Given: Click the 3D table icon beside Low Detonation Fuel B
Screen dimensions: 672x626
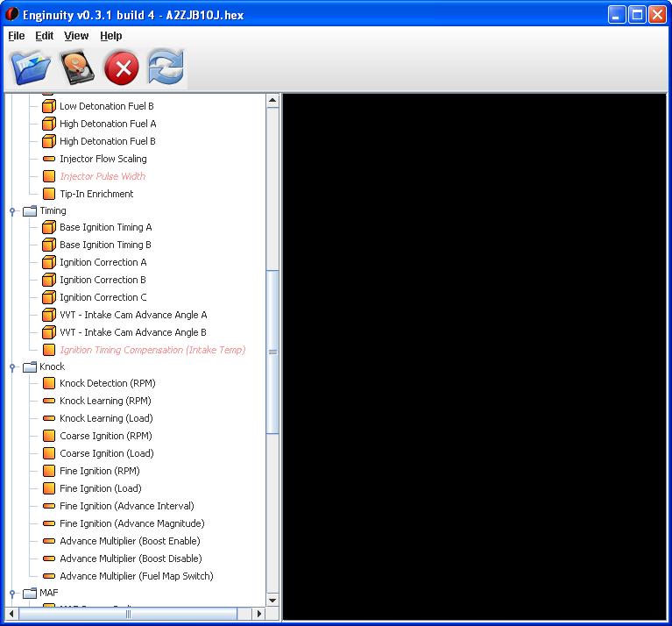Looking at the screenshot, I should click(49, 106).
